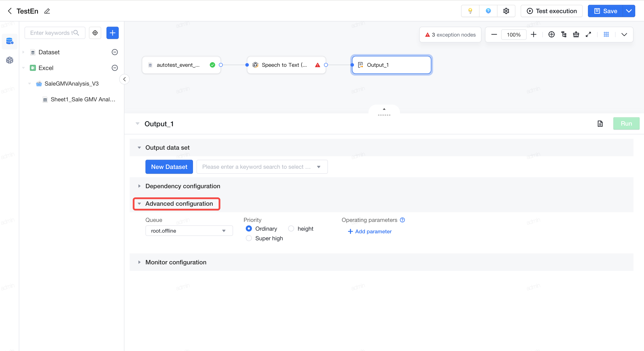
Task: Click the locate target icon beside search
Action: point(95,33)
